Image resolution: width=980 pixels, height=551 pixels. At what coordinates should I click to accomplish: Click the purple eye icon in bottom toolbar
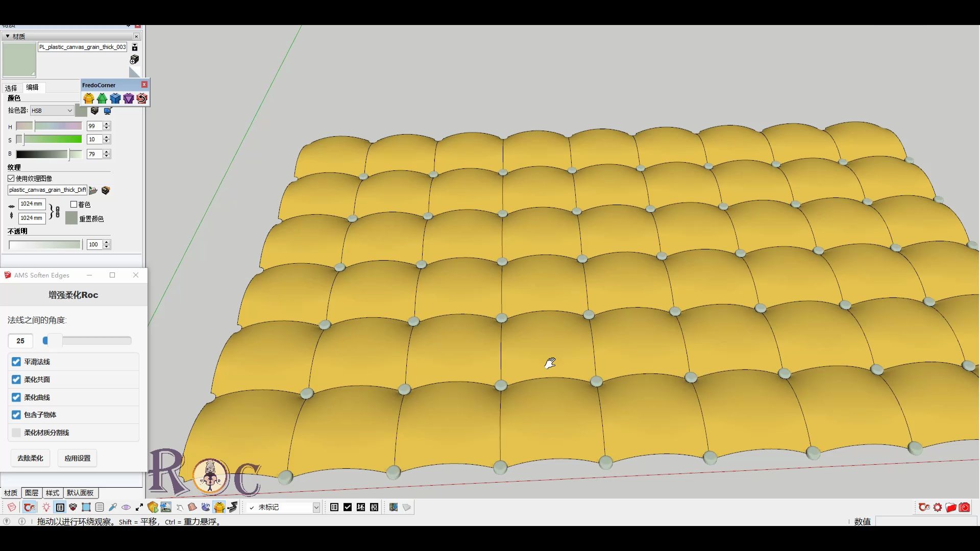pyautogui.click(x=126, y=507)
